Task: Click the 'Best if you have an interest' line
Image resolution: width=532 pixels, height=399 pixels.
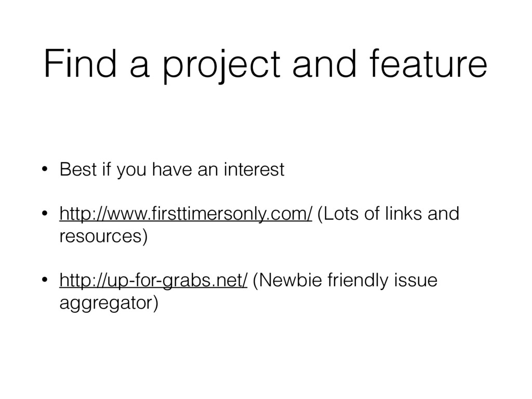Action: click(x=171, y=169)
